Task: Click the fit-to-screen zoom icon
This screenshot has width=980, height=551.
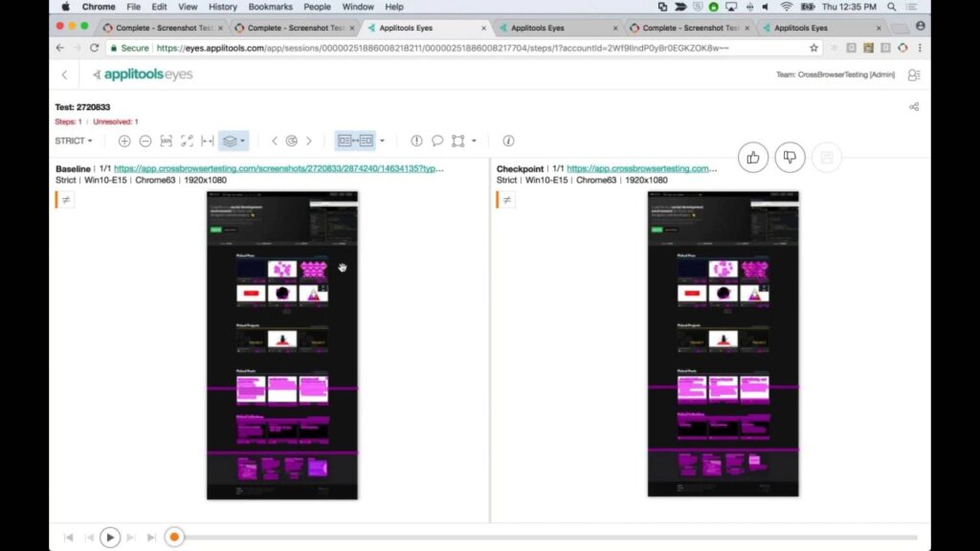Action: tap(187, 141)
